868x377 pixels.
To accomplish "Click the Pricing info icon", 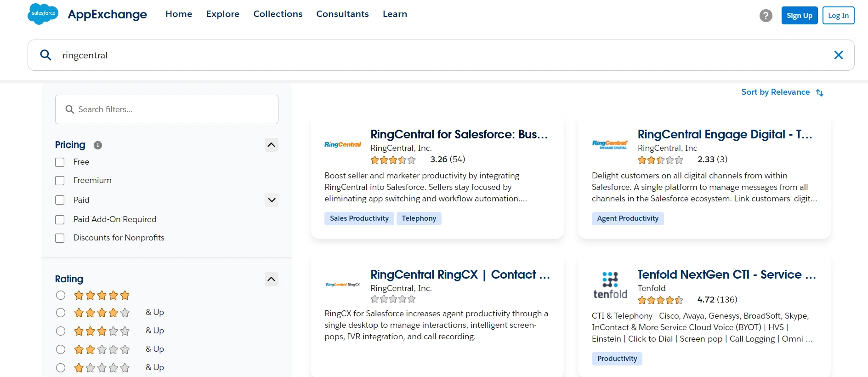I will (x=97, y=145).
